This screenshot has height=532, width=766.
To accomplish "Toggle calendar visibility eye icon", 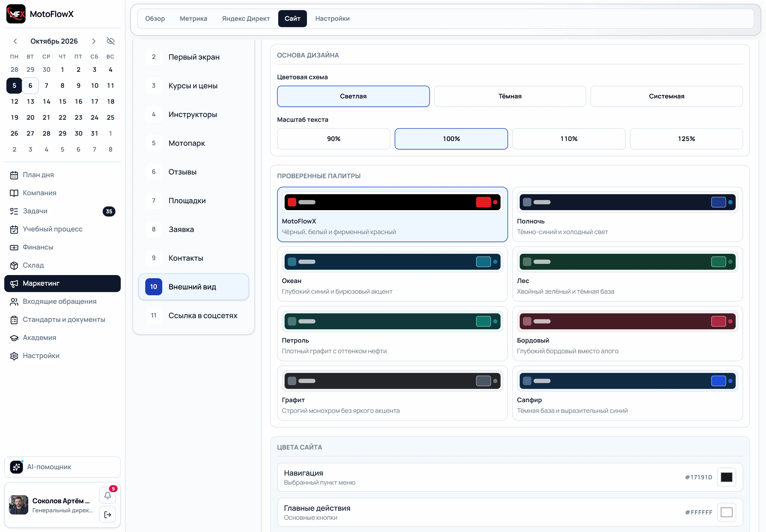I will point(110,41).
